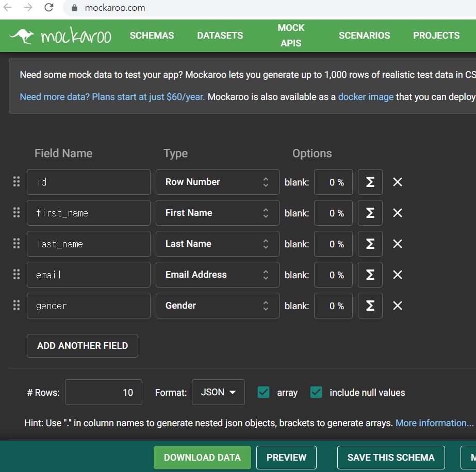Grab drag handle for id row
This screenshot has height=472, width=476.
click(17, 182)
